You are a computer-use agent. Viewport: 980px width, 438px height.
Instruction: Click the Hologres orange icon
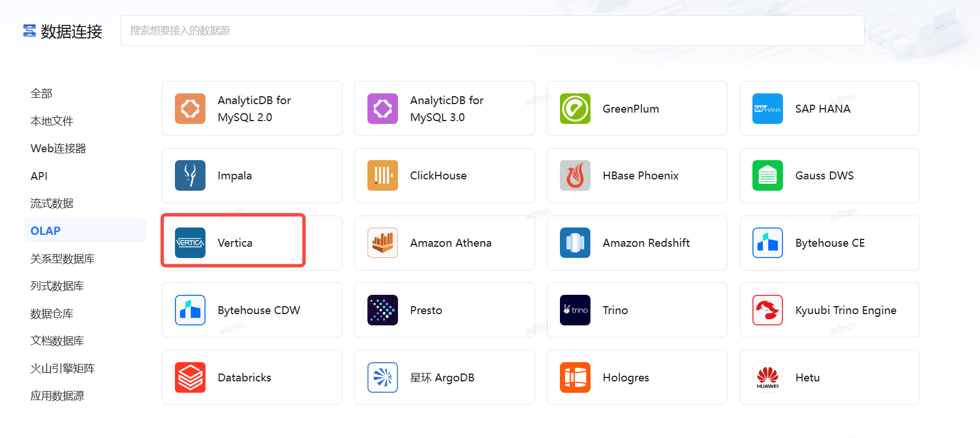coord(575,377)
